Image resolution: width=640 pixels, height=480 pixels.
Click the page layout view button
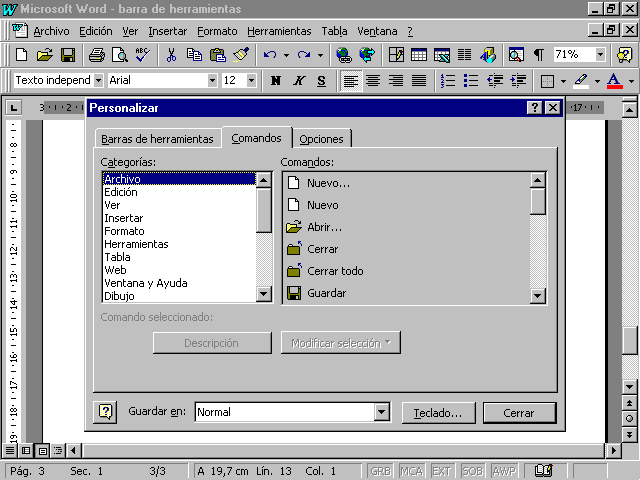42,451
